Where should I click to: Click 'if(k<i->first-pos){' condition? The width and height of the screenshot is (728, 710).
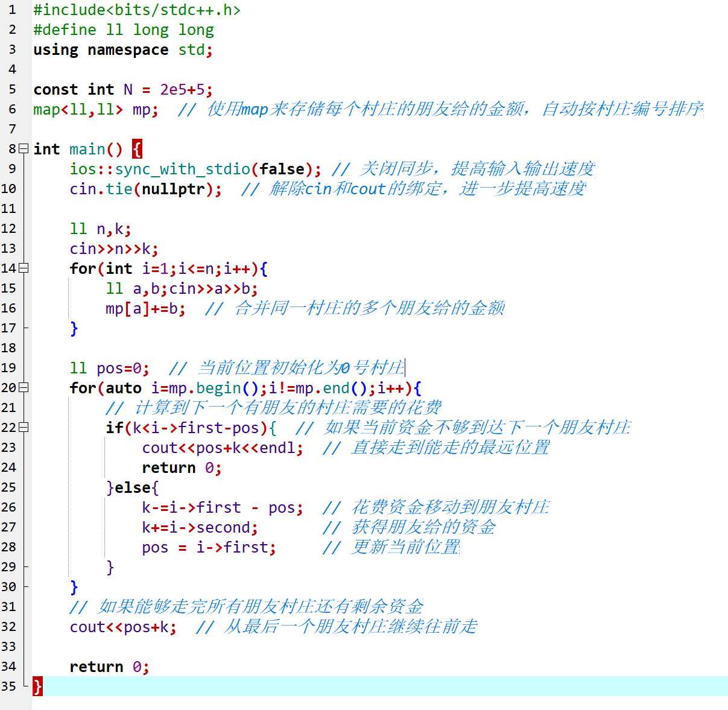pos(191,428)
